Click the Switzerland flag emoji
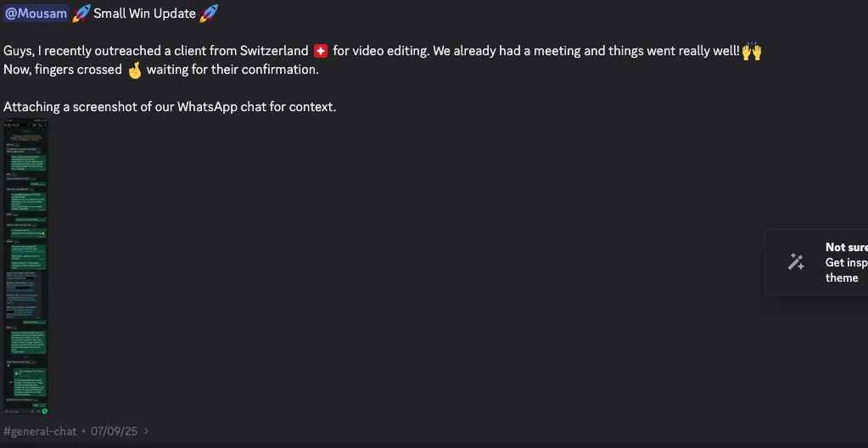868x448 pixels. point(321,52)
